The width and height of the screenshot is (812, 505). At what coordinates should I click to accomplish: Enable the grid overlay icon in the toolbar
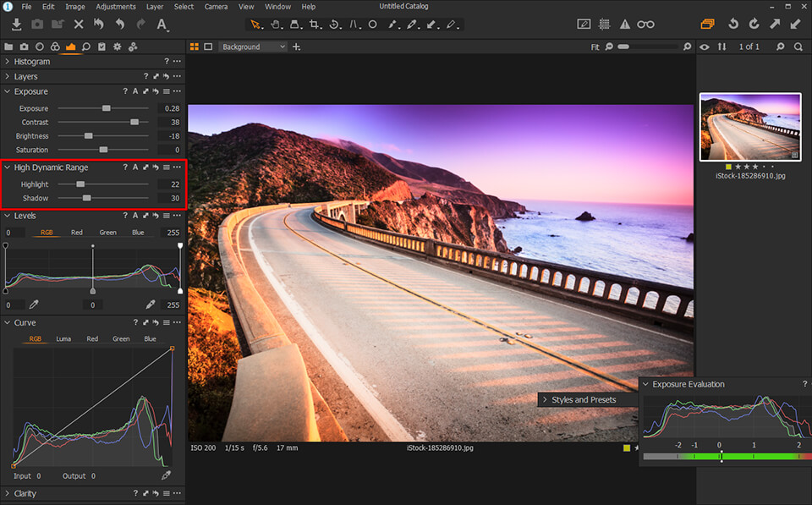603,24
